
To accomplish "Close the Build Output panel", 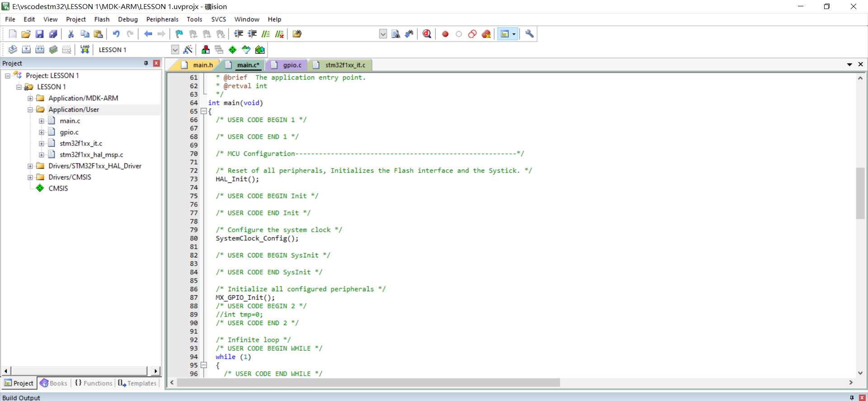I will (862, 398).
